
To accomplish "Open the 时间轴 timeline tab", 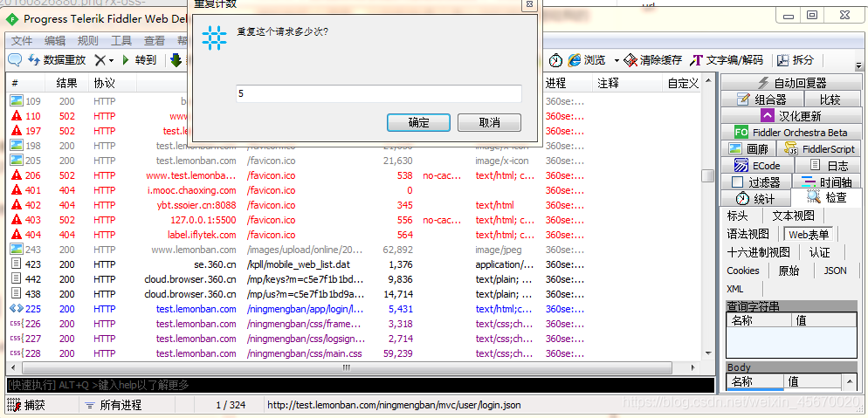I will [828, 182].
